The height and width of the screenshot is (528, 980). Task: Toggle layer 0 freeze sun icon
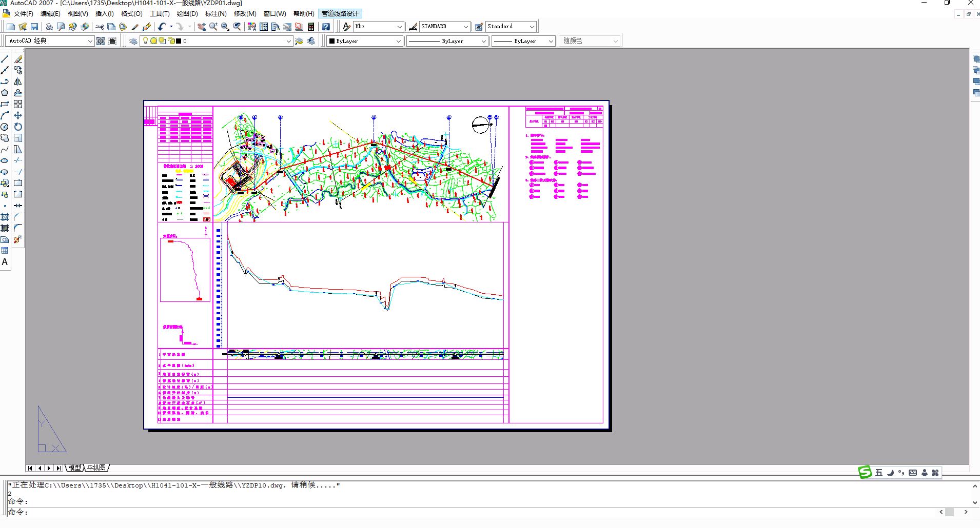click(x=153, y=41)
